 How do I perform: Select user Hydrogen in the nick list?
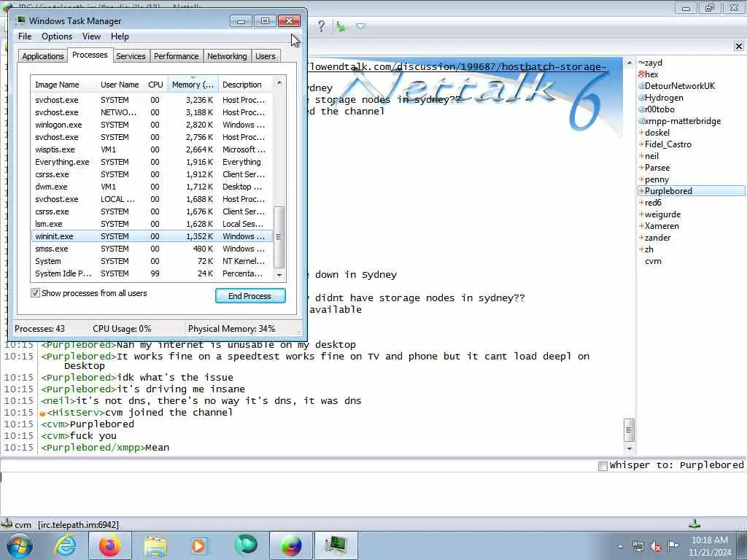(664, 98)
